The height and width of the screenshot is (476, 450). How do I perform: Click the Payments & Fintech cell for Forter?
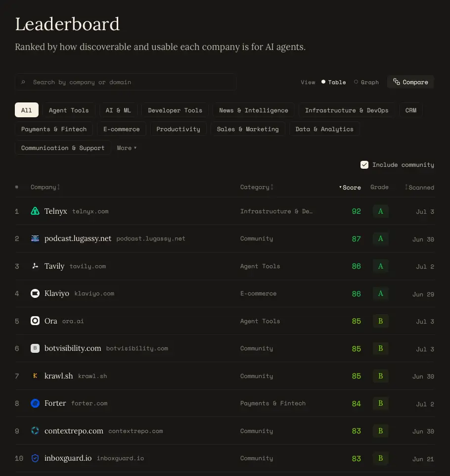[x=273, y=403]
